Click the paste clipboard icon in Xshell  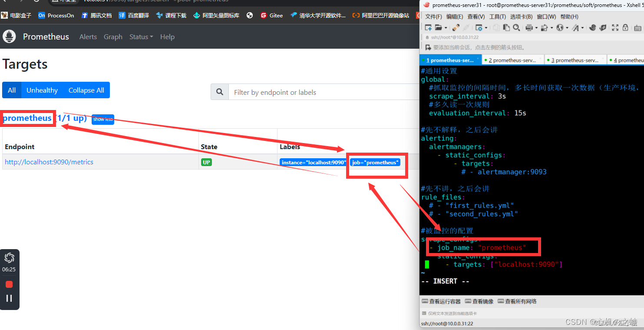point(506,28)
